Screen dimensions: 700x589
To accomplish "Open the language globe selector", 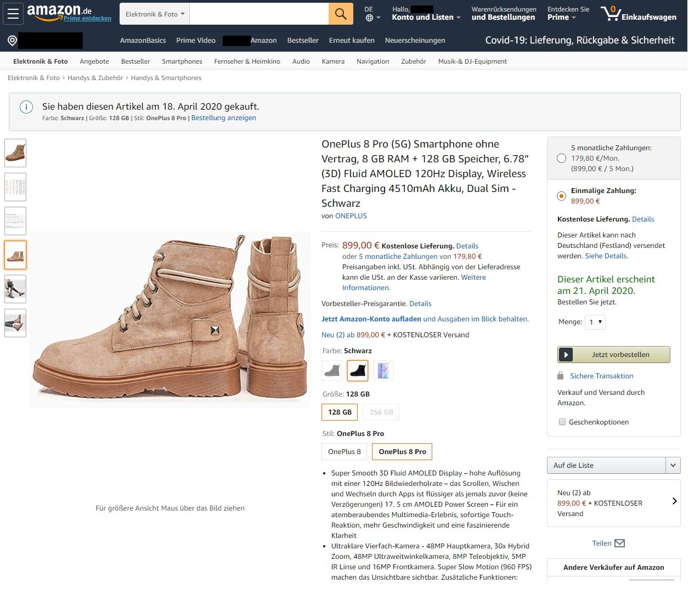I will [x=372, y=18].
